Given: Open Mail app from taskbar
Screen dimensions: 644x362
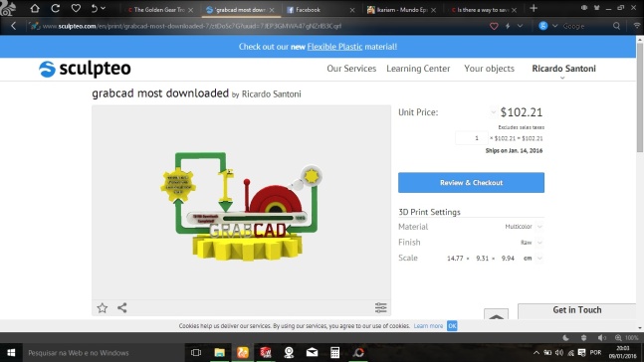Looking at the screenshot, I should click(313, 353).
